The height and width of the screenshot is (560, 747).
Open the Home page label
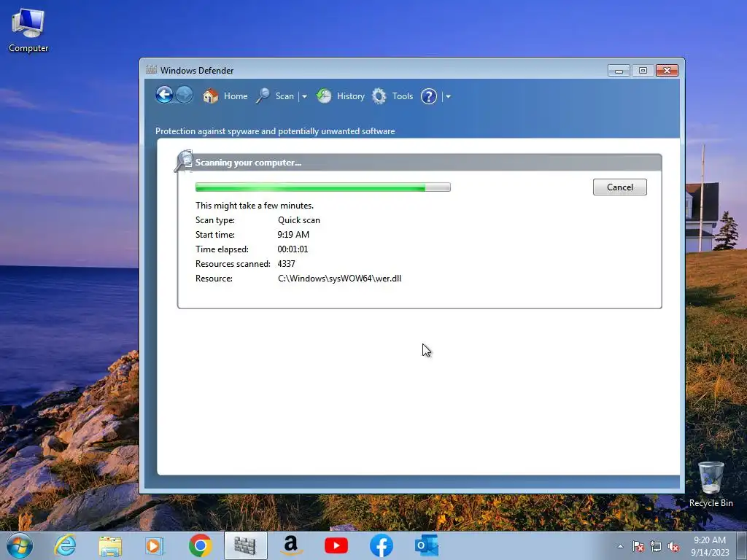(236, 96)
